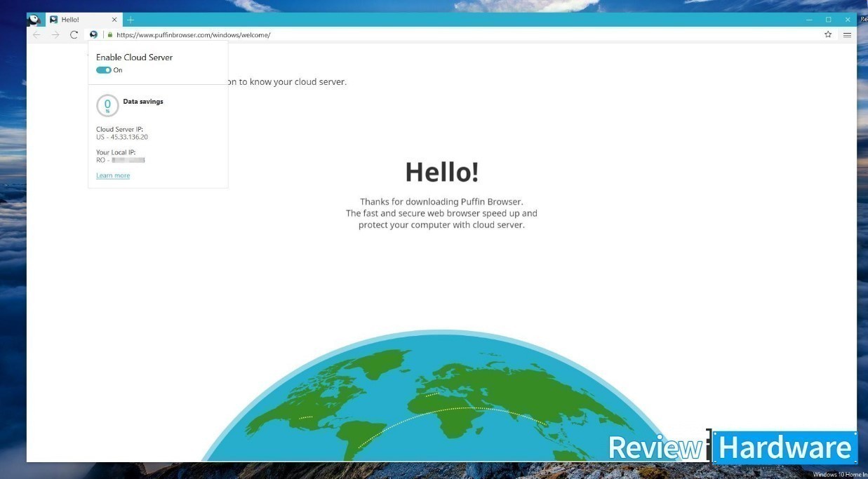Click the Puffin logo in the title bar

(x=34, y=20)
